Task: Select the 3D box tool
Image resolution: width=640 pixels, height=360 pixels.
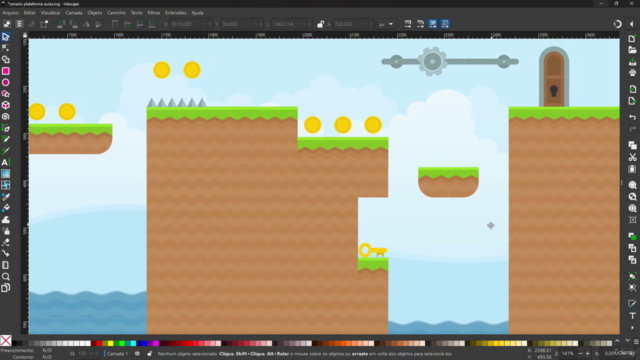Action: [x=5, y=105]
